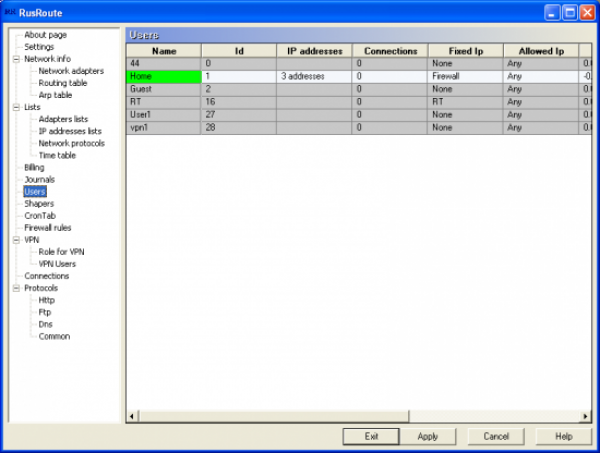Collapse the Network info node
Viewport: 600px width, 453px height.
coord(16,59)
